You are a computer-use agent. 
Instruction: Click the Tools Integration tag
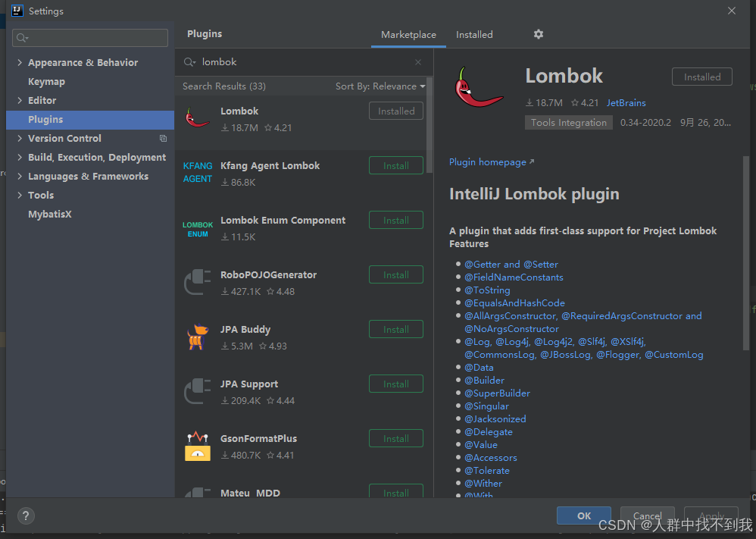568,123
